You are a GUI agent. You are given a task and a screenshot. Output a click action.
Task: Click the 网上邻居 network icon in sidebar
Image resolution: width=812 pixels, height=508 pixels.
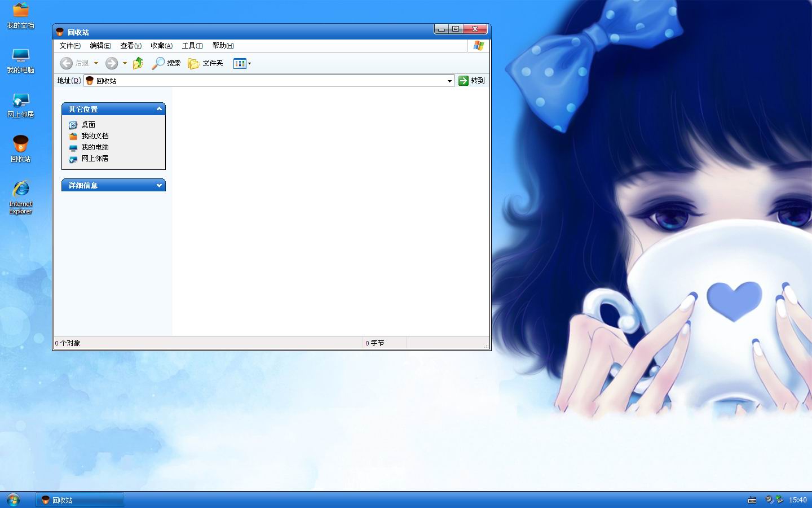pos(73,159)
